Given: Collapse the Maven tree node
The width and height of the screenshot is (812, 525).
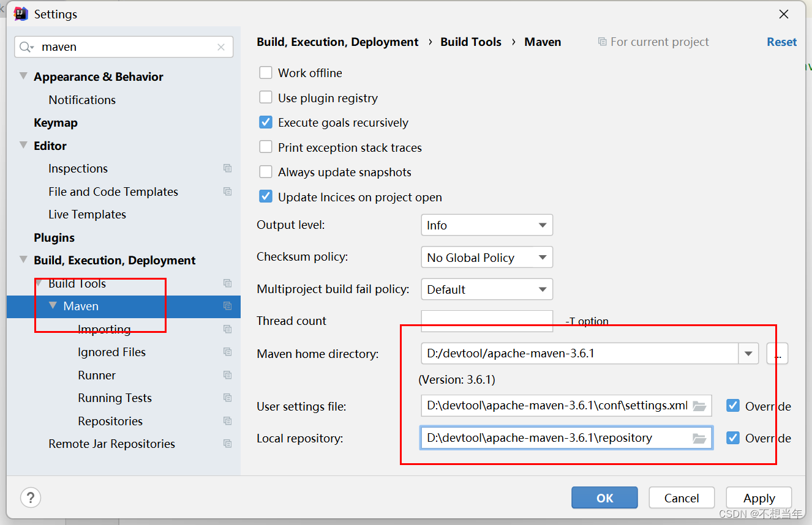Looking at the screenshot, I should 53,305.
